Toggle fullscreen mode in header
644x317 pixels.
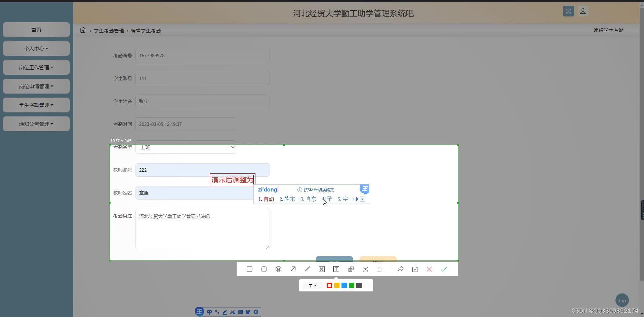coord(568,11)
